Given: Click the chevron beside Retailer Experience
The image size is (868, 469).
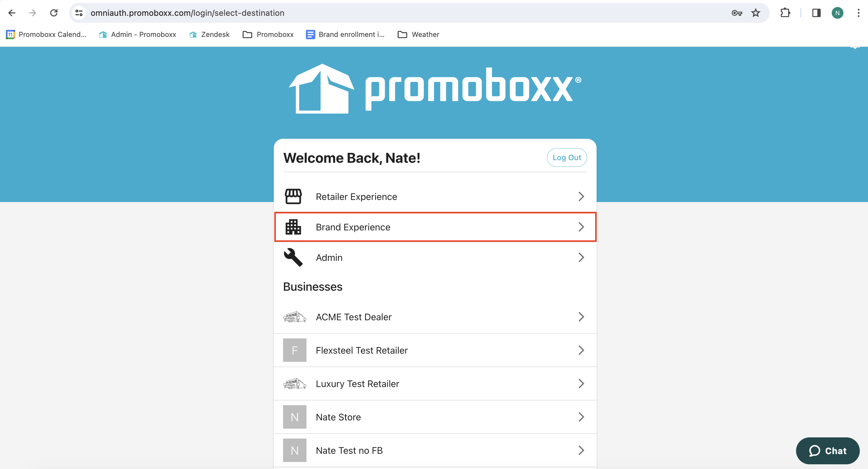Looking at the screenshot, I should click(x=581, y=197).
